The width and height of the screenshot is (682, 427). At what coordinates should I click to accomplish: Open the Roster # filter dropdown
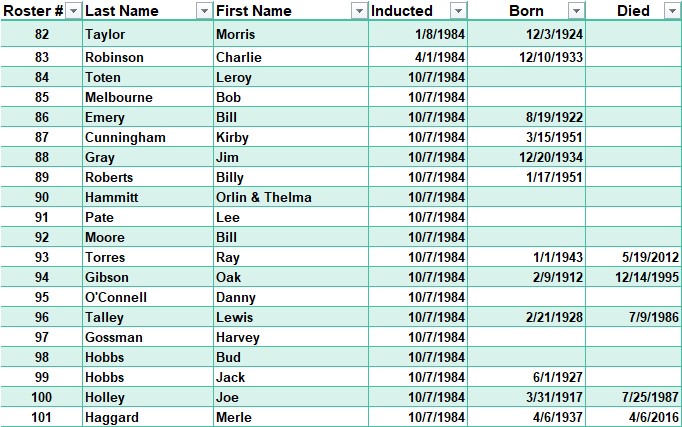(x=74, y=11)
